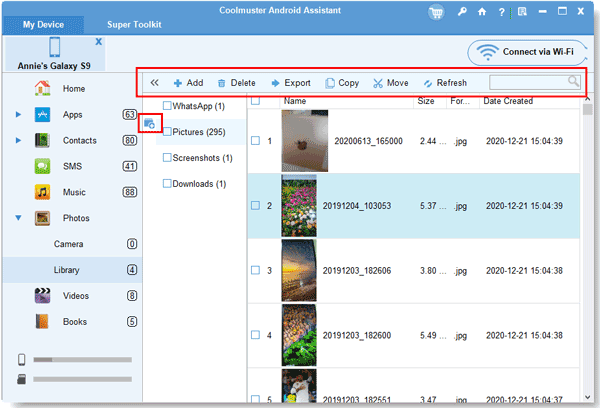Expand the Contacts tree arrow
Image resolution: width=600 pixels, height=408 pixels.
(x=18, y=140)
